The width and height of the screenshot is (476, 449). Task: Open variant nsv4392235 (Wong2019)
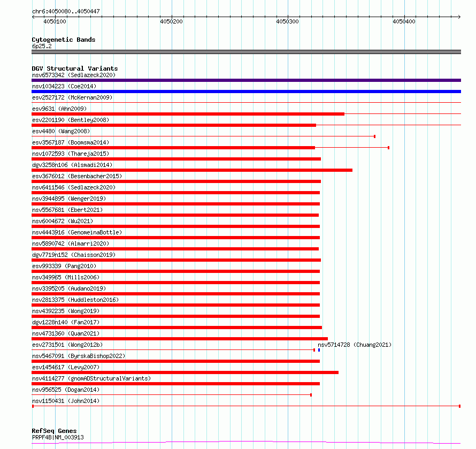[66, 311]
